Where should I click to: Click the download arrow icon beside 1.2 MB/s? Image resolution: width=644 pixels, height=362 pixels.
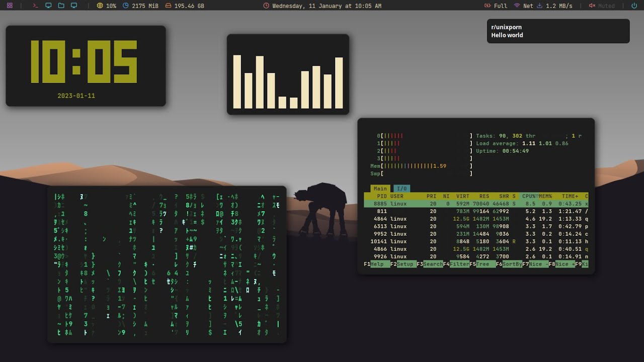[x=540, y=6]
